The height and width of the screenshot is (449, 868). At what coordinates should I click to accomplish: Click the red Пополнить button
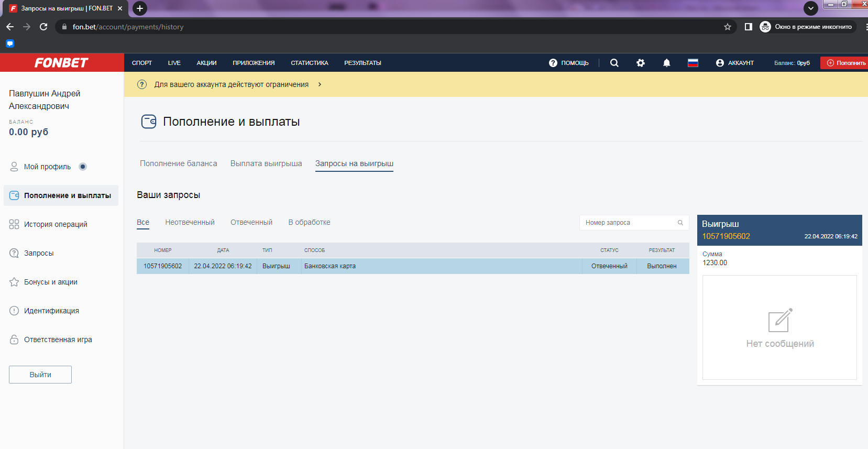point(844,63)
